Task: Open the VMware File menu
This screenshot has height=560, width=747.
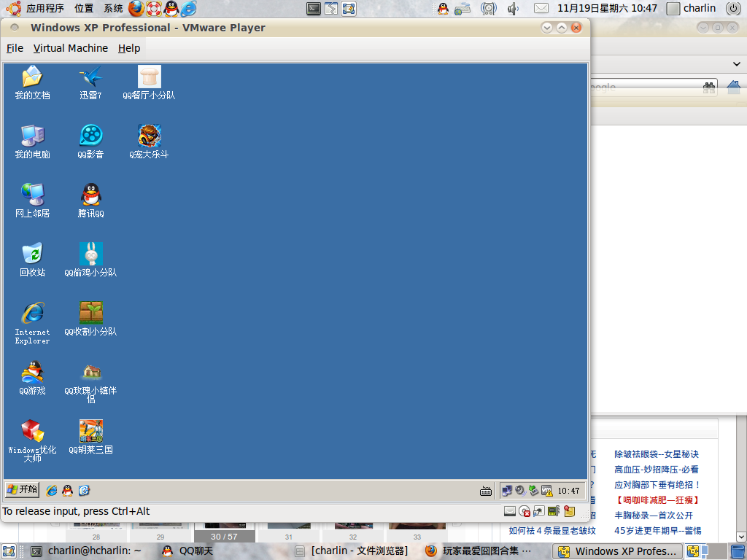Action: point(15,48)
